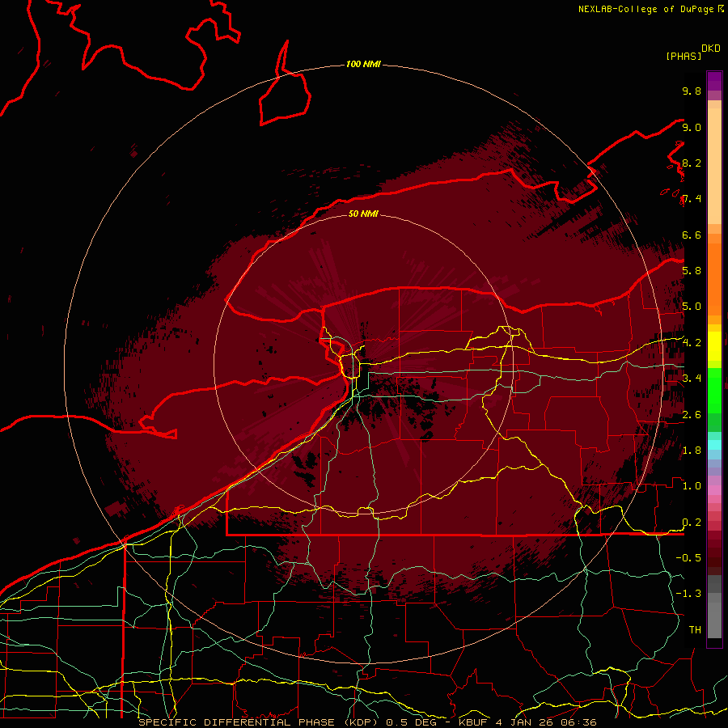The image size is (728, 728).
Task: Select the peach band of the color scale
Action: click(x=714, y=165)
